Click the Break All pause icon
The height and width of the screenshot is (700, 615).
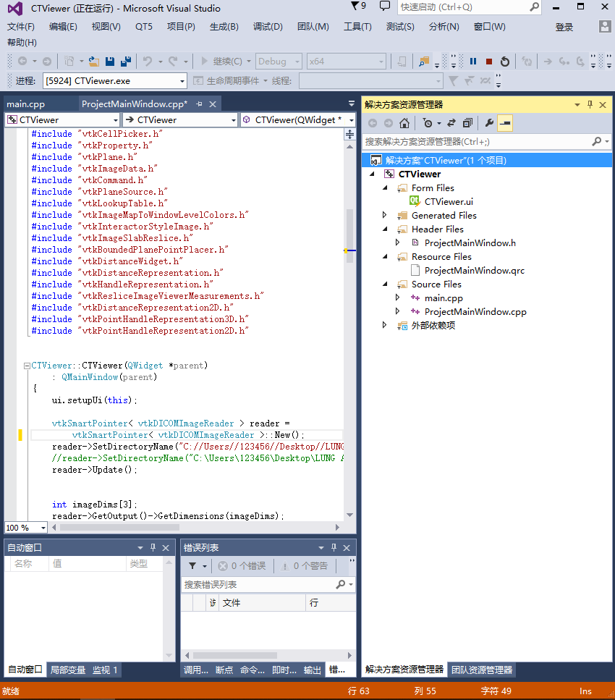point(472,62)
